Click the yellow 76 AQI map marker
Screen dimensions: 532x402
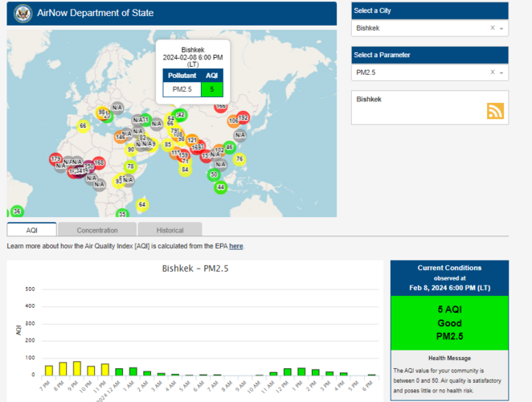(x=239, y=159)
